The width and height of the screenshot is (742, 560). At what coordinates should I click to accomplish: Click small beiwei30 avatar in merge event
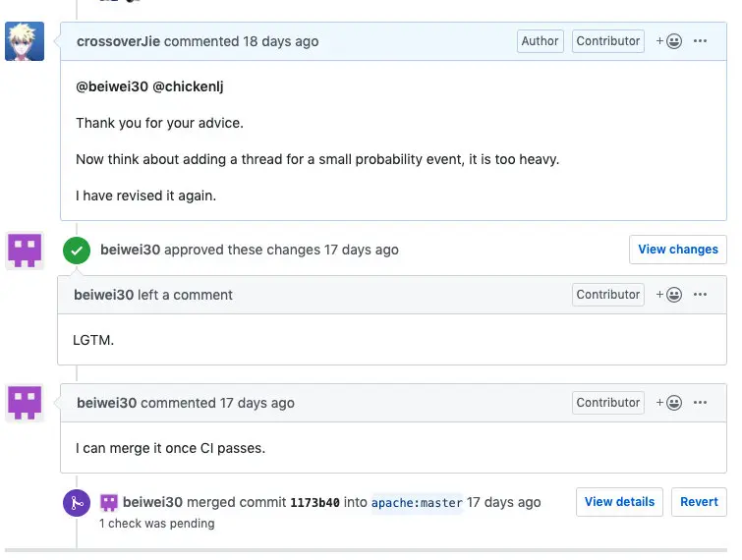tap(109, 502)
